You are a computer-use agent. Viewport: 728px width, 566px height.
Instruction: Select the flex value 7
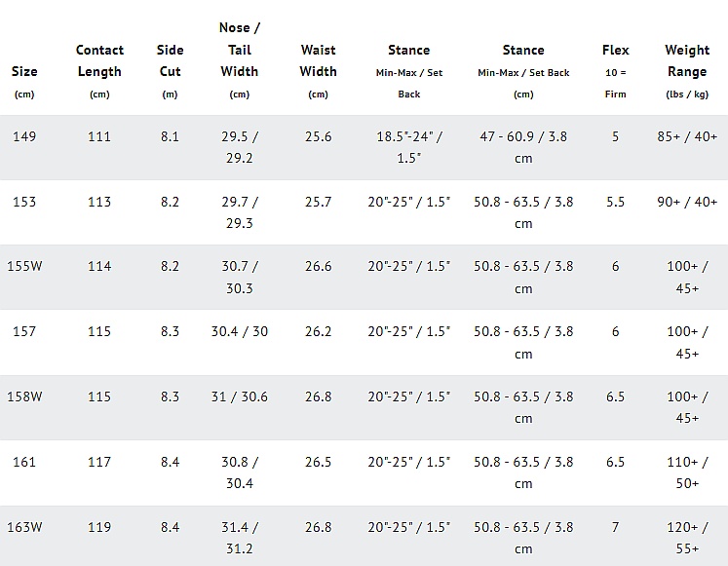coord(615,527)
